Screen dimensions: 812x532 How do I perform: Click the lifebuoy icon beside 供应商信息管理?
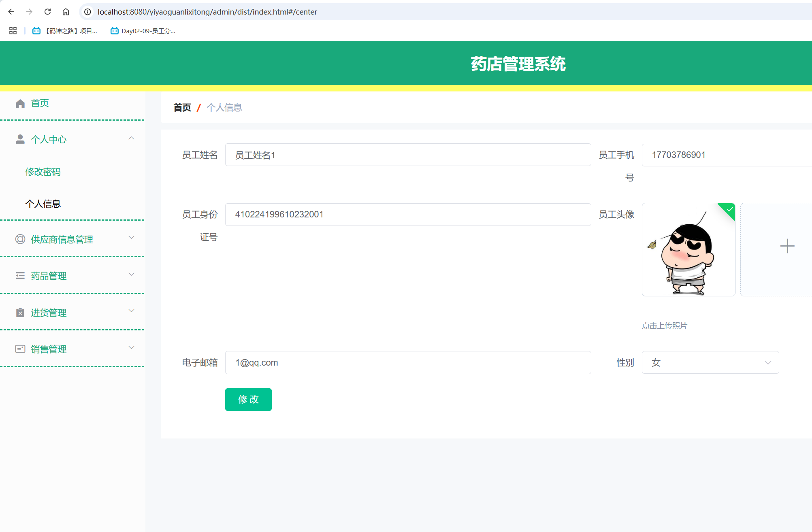(20, 239)
